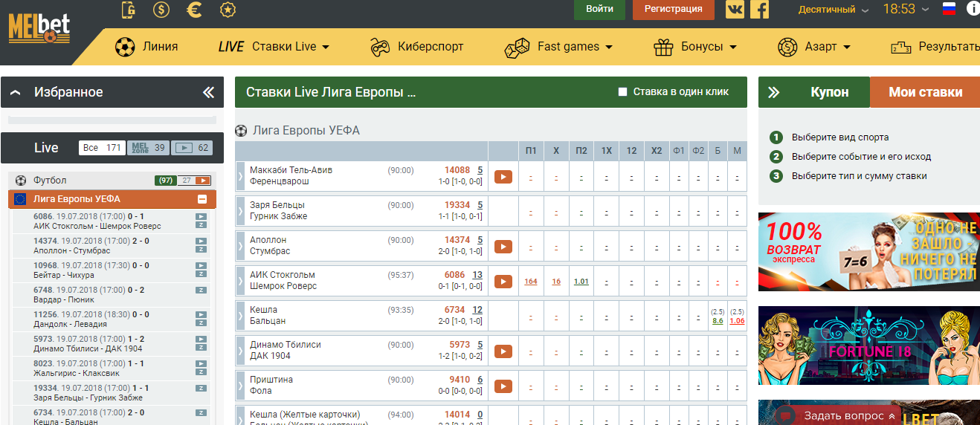Select Футбол sport in sidebar
Screen dimensions: 980x425
click(x=50, y=181)
